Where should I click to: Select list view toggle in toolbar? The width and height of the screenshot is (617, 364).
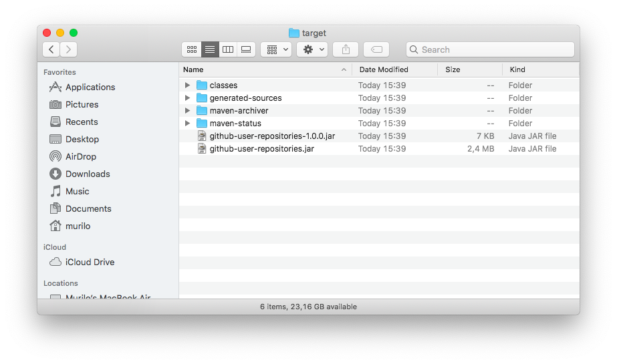(x=210, y=49)
